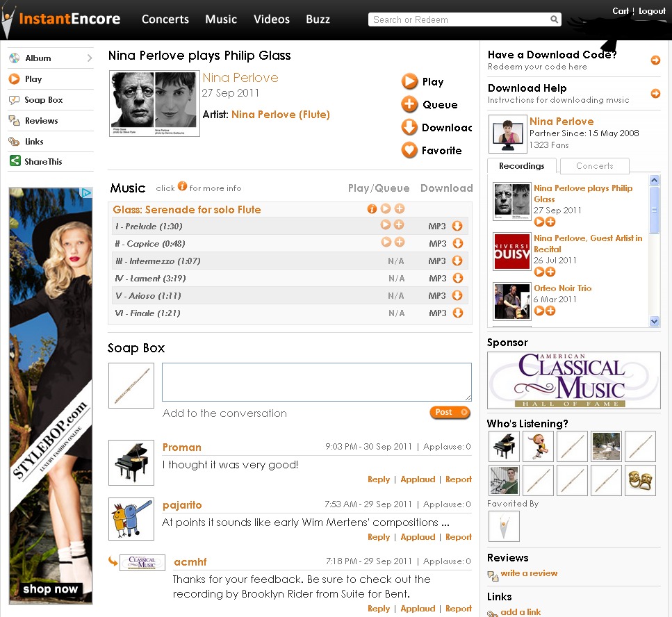Image resolution: width=672 pixels, height=617 pixels.
Task: Click the Favorite heart icon
Action: 409,150
